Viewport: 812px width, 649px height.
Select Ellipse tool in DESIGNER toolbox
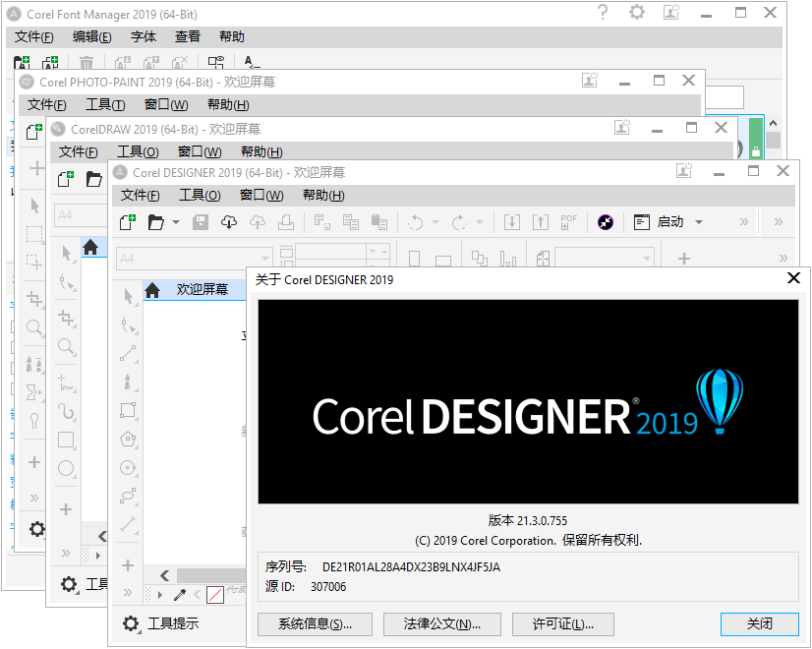(x=128, y=468)
